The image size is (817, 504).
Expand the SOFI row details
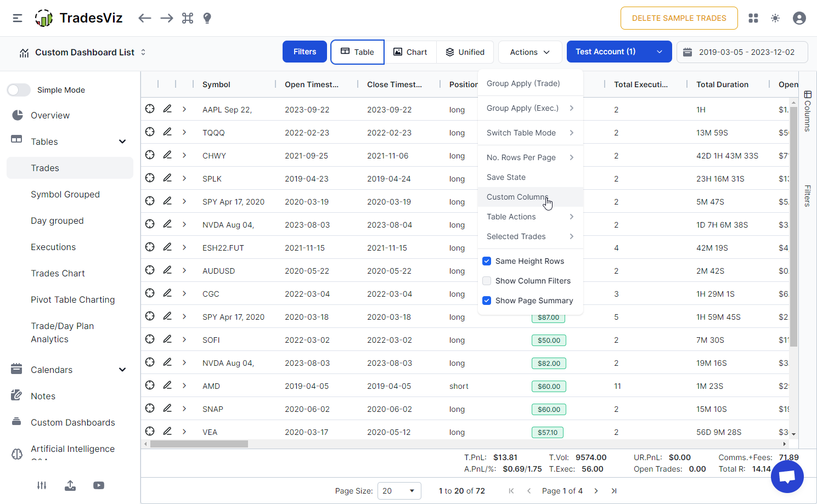point(184,339)
